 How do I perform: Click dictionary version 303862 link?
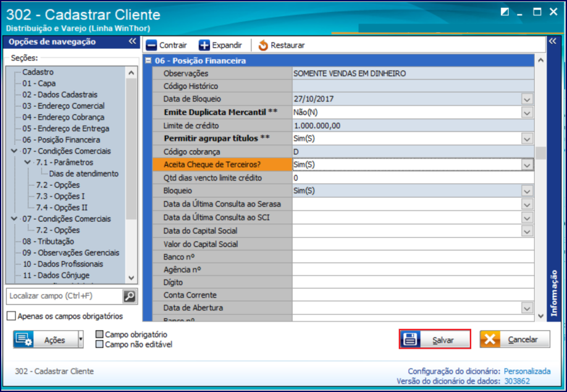(517, 381)
